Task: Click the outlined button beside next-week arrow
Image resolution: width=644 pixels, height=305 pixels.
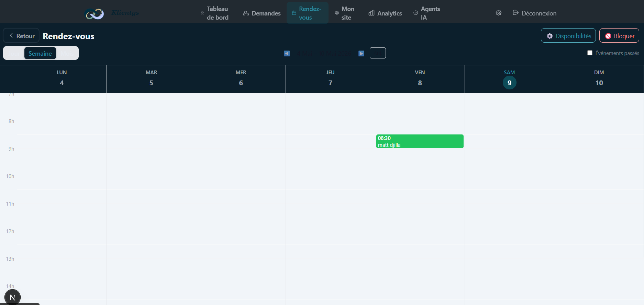Action: pyautogui.click(x=378, y=53)
